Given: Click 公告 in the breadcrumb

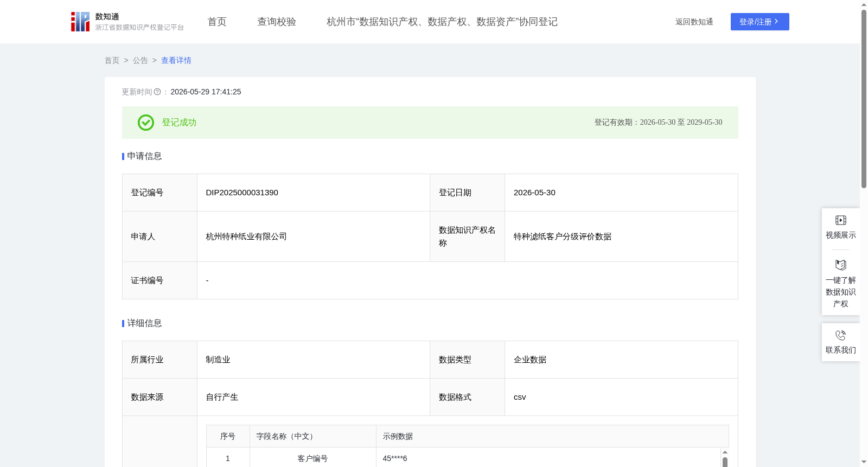Looking at the screenshot, I should tap(141, 61).
